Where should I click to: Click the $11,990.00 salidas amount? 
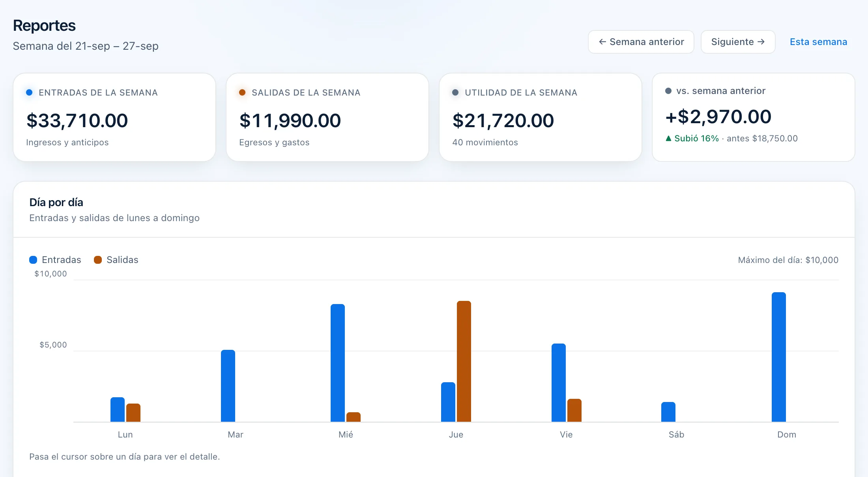[290, 120]
